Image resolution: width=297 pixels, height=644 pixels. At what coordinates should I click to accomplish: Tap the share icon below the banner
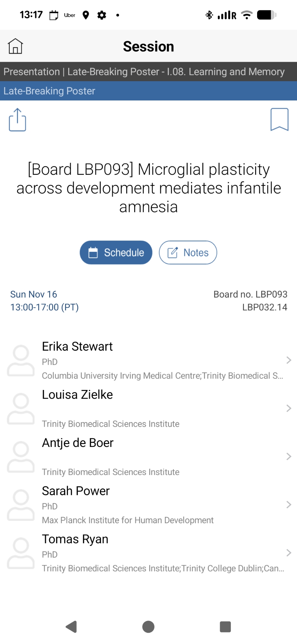[17, 120]
